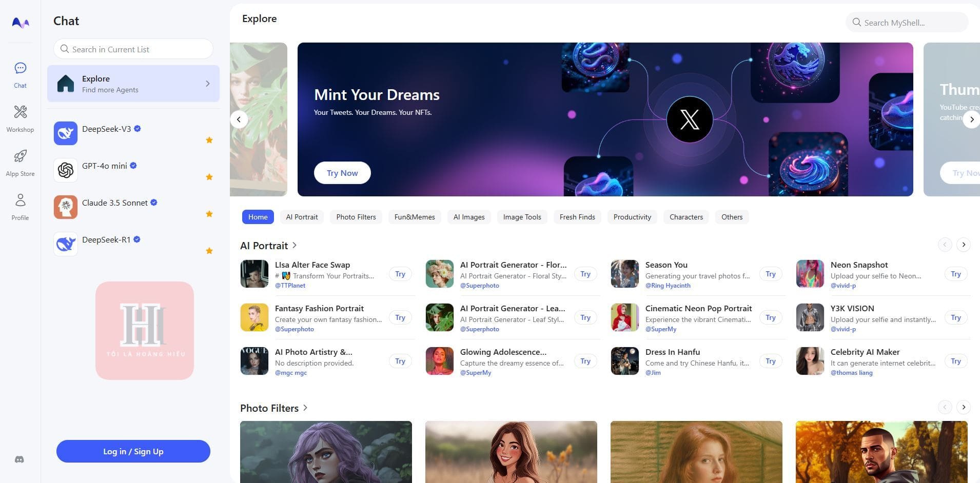This screenshot has height=483, width=980.
Task: Select the Claude 3.5 Sonnet avatar icon
Action: pos(66,207)
